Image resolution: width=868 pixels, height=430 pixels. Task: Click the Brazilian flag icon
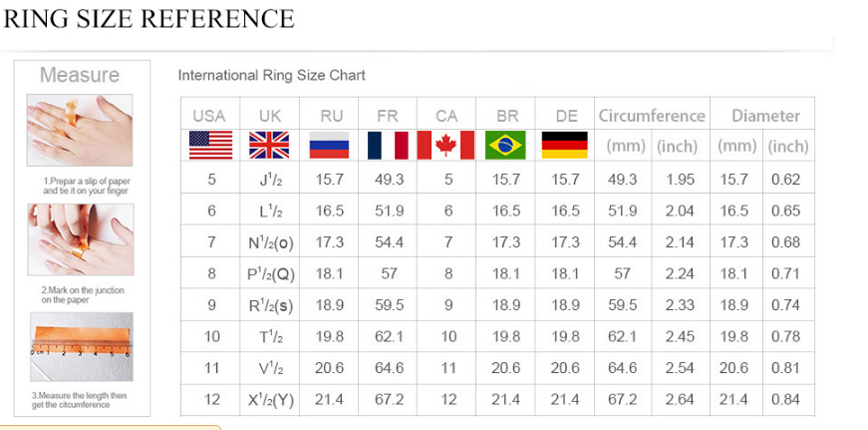pyautogui.click(x=505, y=146)
